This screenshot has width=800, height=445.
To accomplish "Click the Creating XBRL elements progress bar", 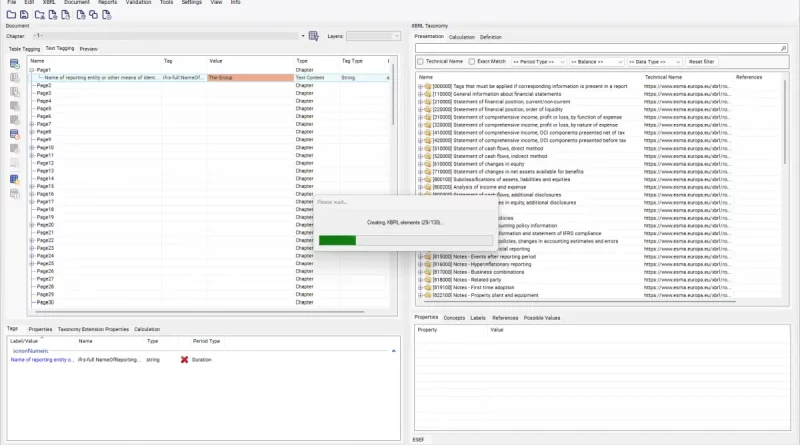I will click(x=406, y=240).
